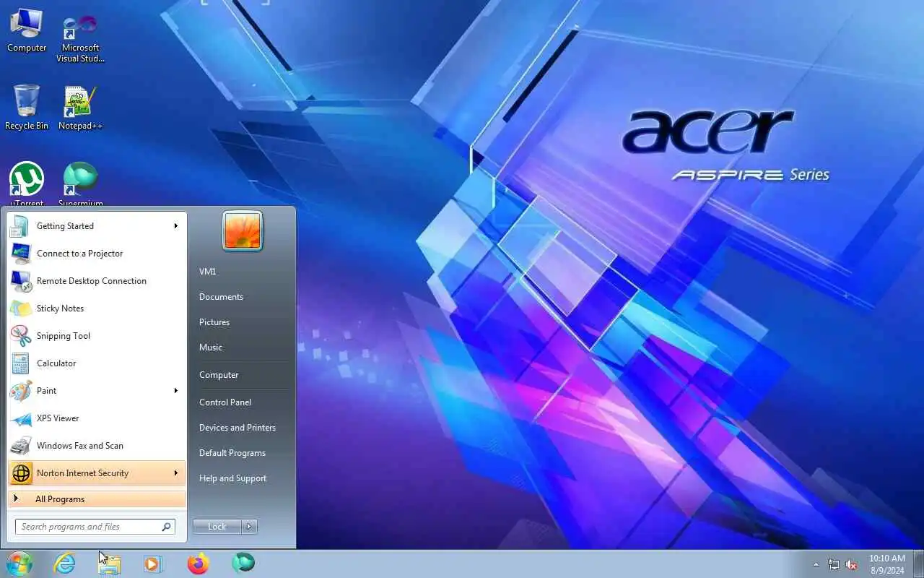Open the Computer desktop icon

[27, 30]
